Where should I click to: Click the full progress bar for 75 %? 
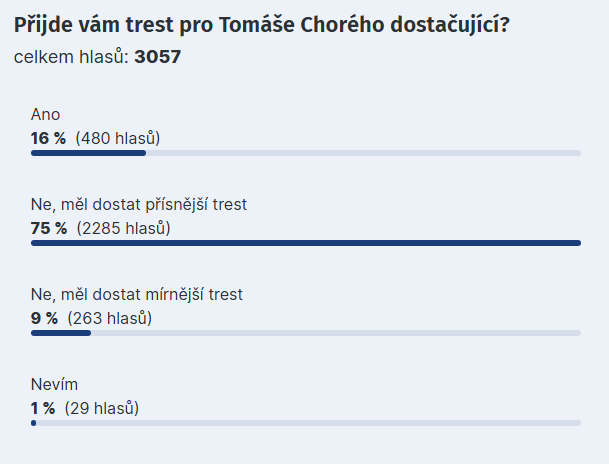pos(306,243)
